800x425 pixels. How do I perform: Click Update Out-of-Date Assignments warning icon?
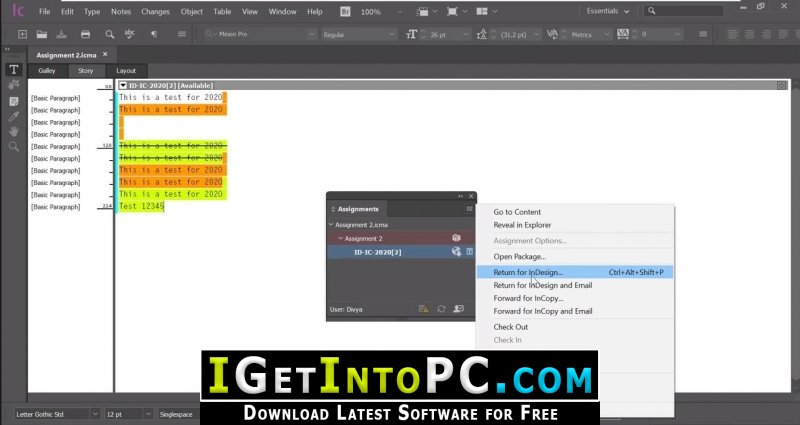point(423,309)
